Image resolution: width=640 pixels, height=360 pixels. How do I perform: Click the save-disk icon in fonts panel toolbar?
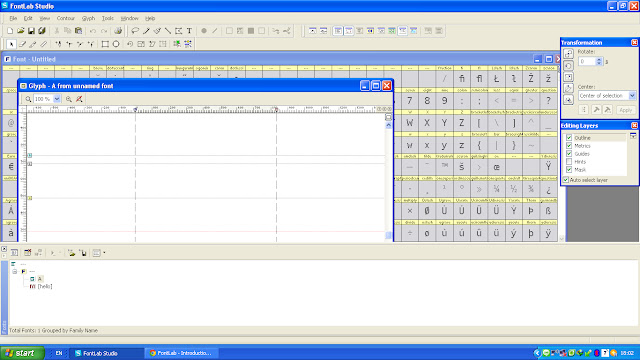83,253
